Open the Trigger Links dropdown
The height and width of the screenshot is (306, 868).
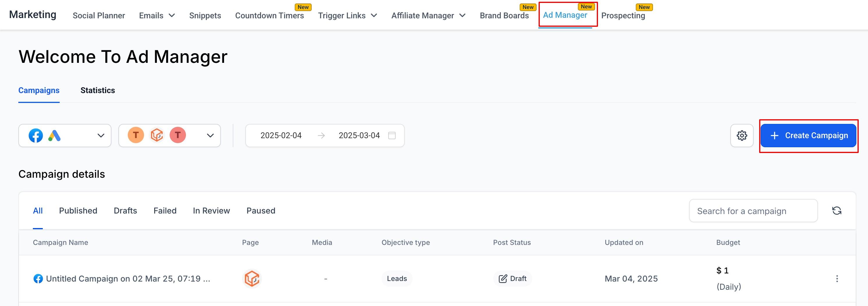pyautogui.click(x=347, y=15)
